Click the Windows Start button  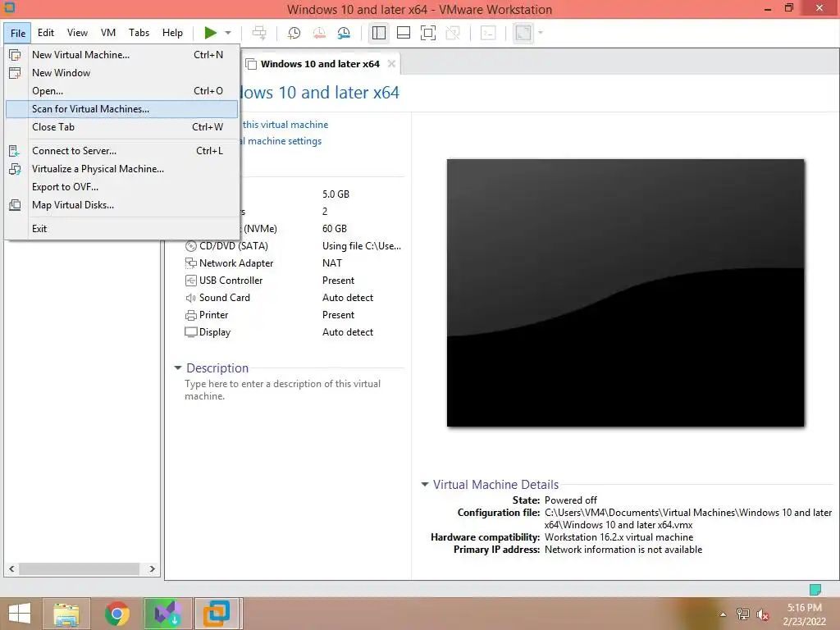tap(20, 614)
